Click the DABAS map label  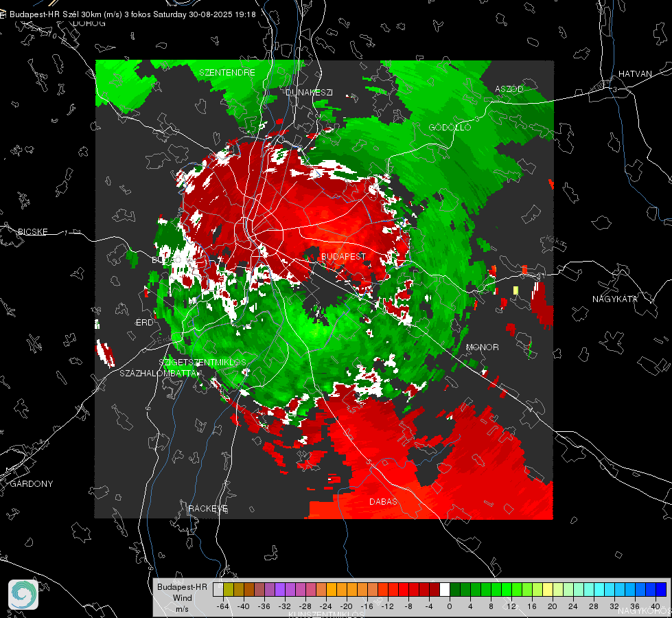click(383, 501)
